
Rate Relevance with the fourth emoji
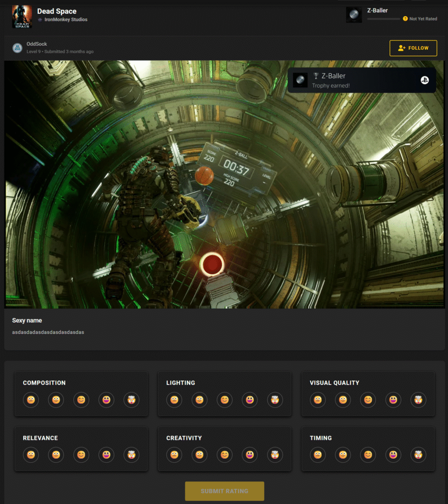pos(106,455)
